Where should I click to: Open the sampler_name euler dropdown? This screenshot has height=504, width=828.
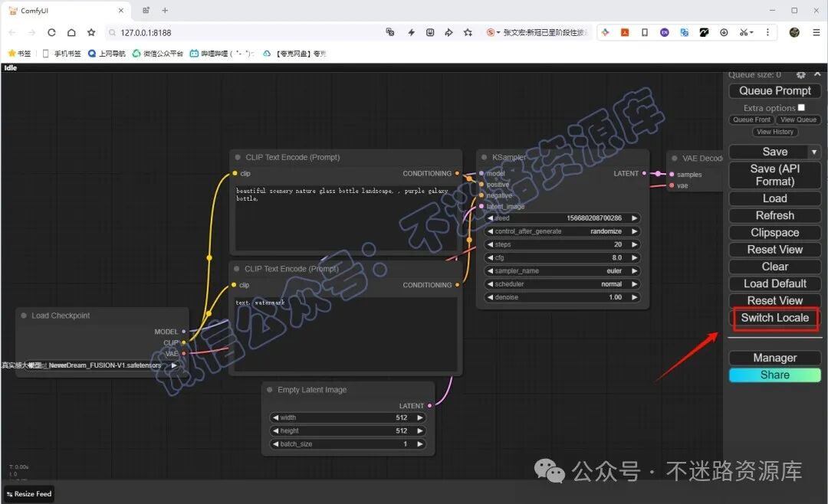(x=563, y=270)
